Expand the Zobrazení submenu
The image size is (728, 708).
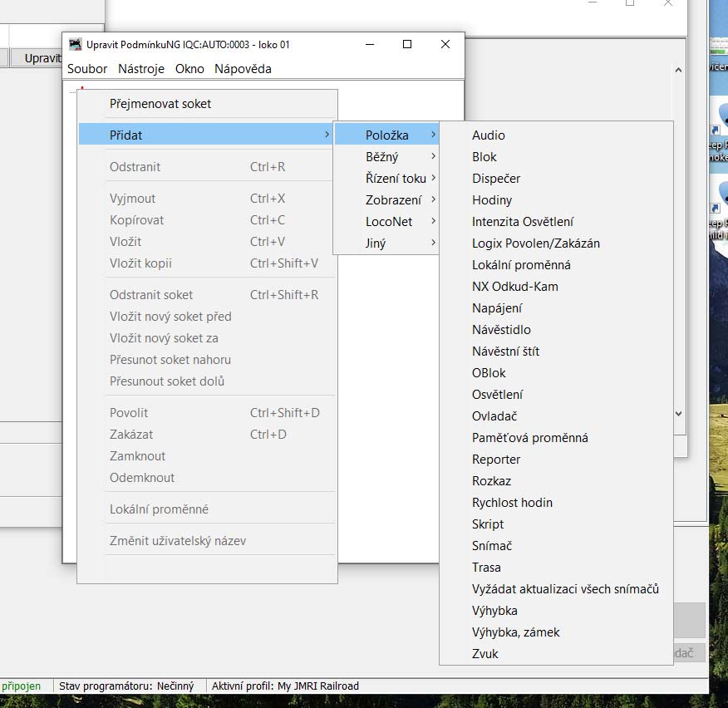tap(394, 200)
